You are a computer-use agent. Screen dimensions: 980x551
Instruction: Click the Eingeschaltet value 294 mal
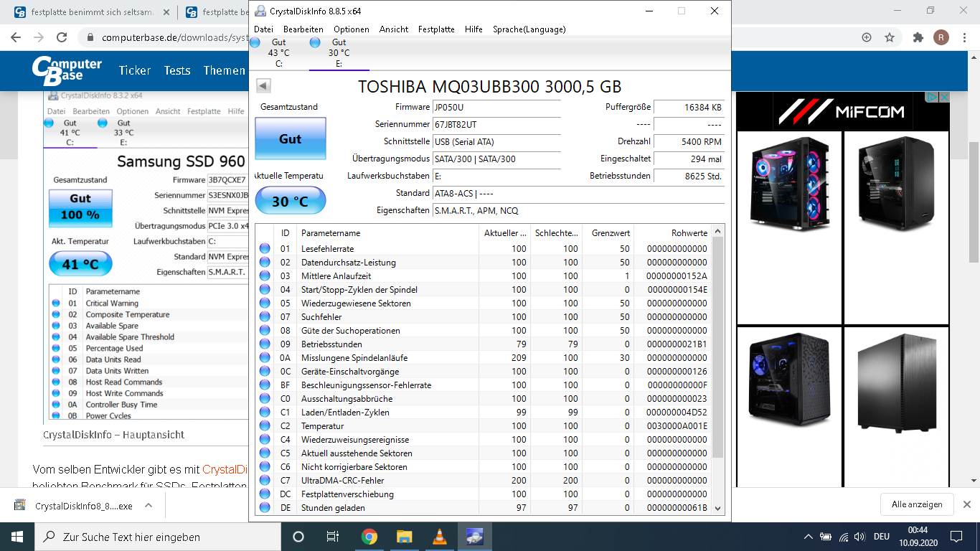(x=689, y=159)
